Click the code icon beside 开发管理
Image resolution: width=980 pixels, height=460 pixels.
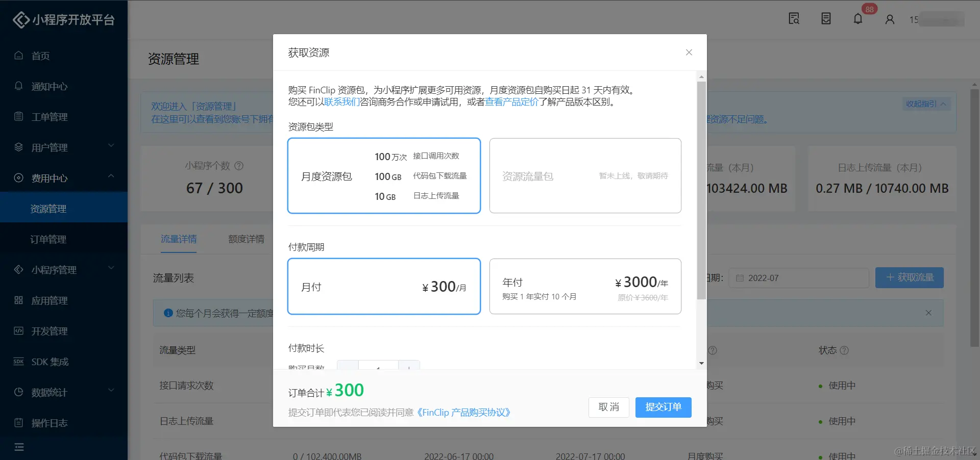[x=19, y=330]
